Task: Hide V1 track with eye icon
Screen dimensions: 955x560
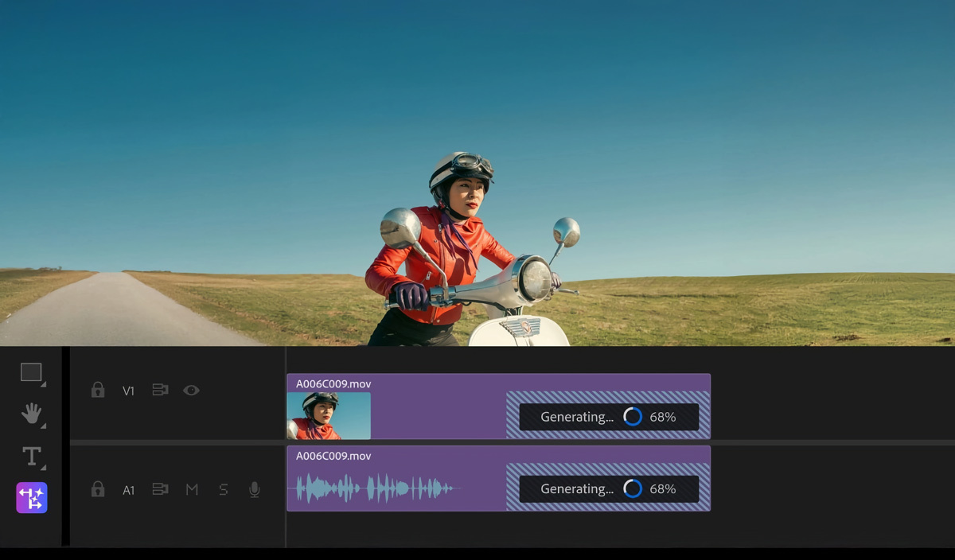Action: [x=191, y=391]
